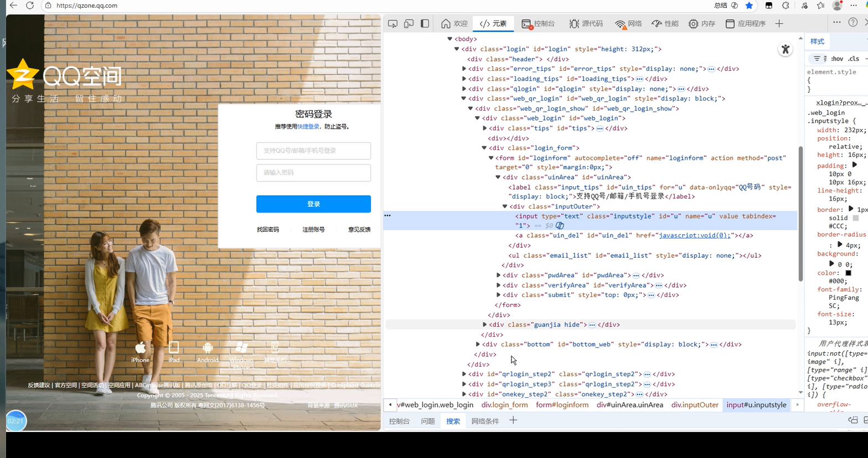Switch to the 元素 elements tab
The height and width of the screenshot is (458, 868).
pyautogui.click(x=493, y=24)
